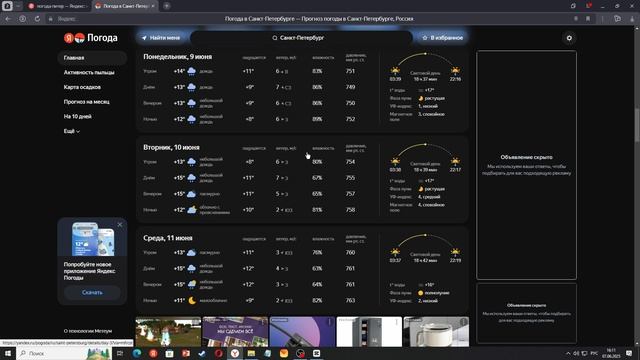Screen dimensions: 640x360
Task: Click the cloud icon in Wednesday's Утром row
Action: [191, 253]
